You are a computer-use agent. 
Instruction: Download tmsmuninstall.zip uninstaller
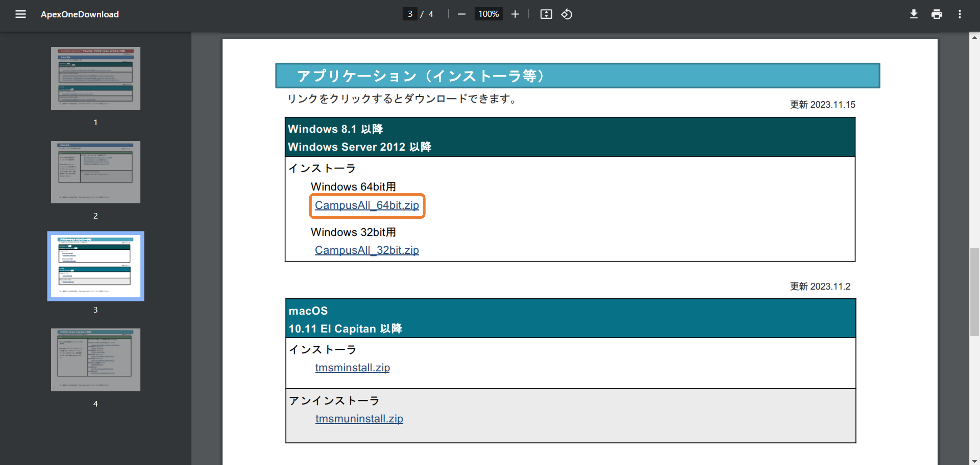coord(359,419)
